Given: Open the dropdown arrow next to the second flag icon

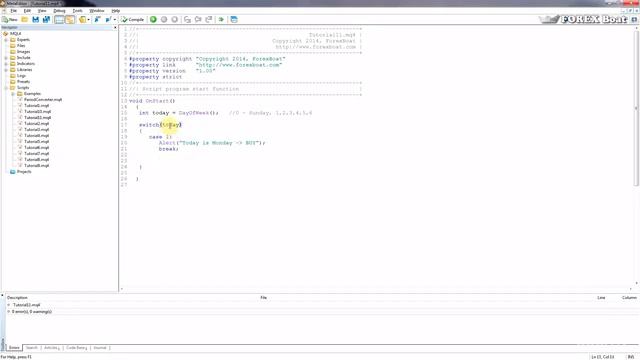Looking at the screenshot, I should click(114, 20).
